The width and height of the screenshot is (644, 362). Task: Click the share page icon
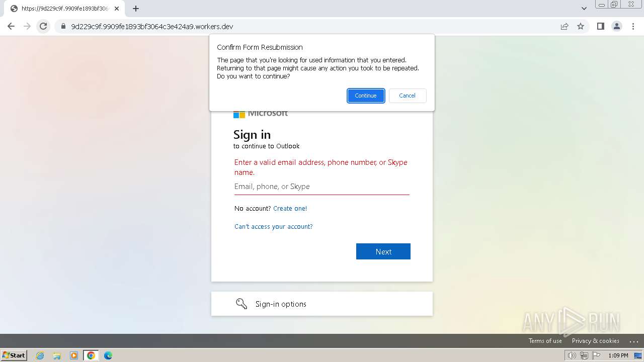pyautogui.click(x=565, y=26)
